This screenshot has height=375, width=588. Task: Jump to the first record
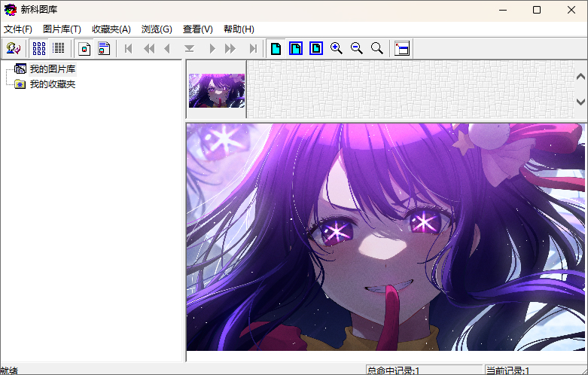128,48
